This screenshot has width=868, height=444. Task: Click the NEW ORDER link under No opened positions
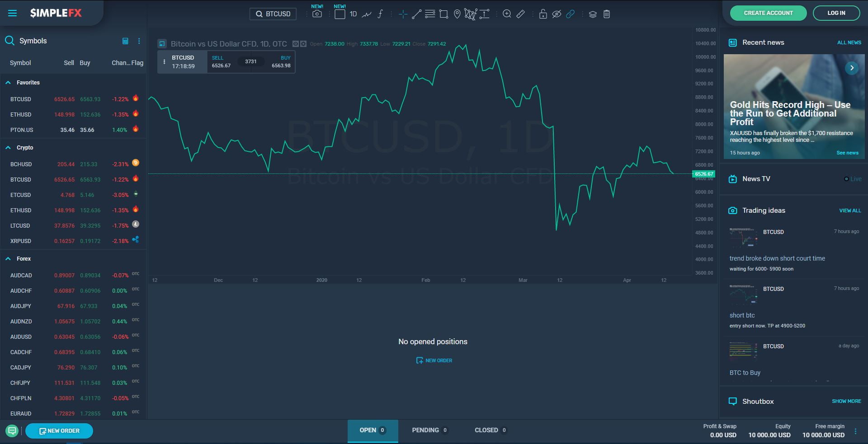[434, 360]
